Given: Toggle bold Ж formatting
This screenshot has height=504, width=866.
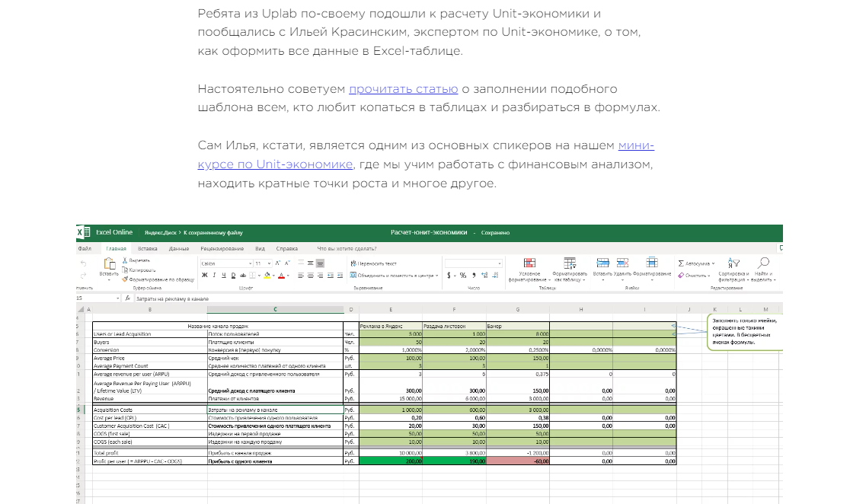Looking at the screenshot, I should click(x=204, y=275).
